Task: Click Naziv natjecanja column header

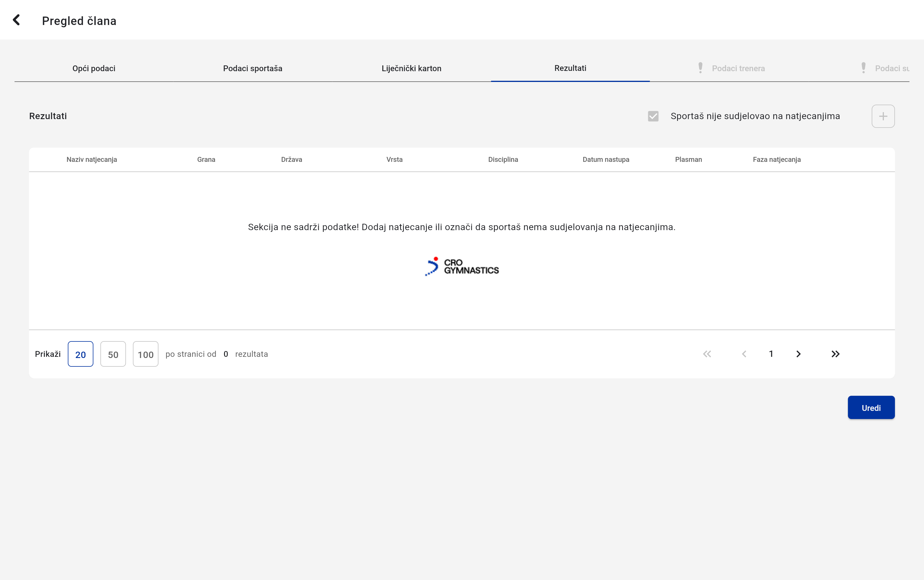Action: [92, 160]
